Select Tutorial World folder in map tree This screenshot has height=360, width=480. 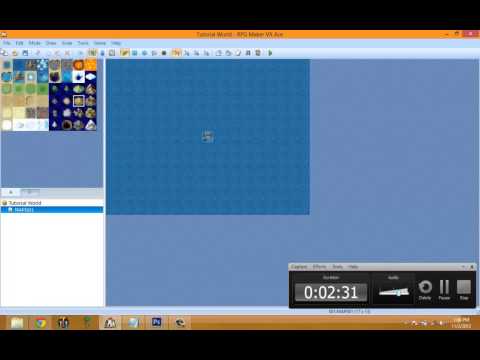pos(25,203)
